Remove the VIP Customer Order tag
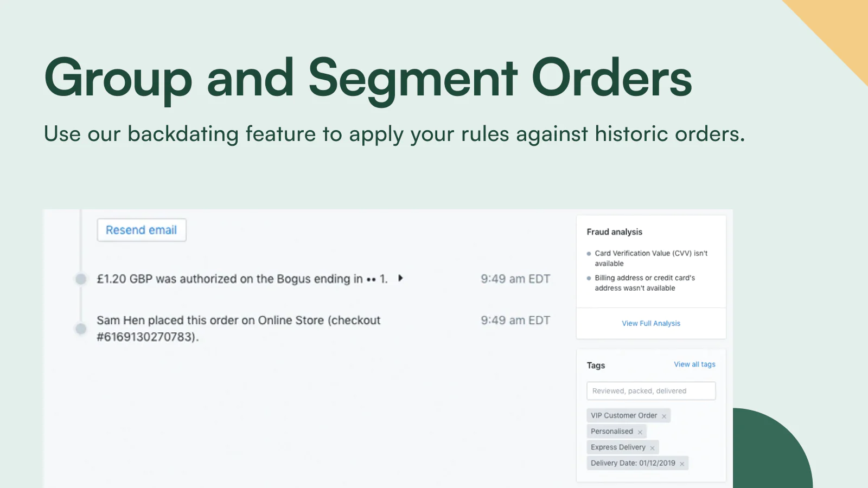868x488 pixels. 664,416
